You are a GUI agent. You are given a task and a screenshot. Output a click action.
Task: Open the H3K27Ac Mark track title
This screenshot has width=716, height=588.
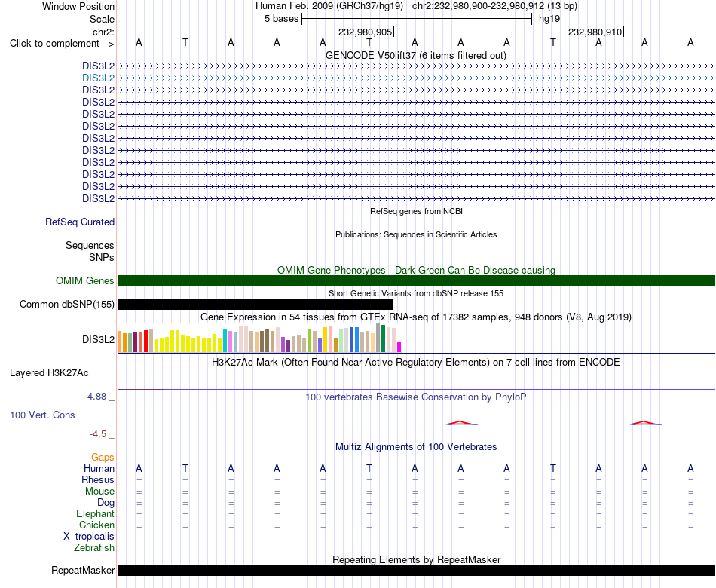416,363
